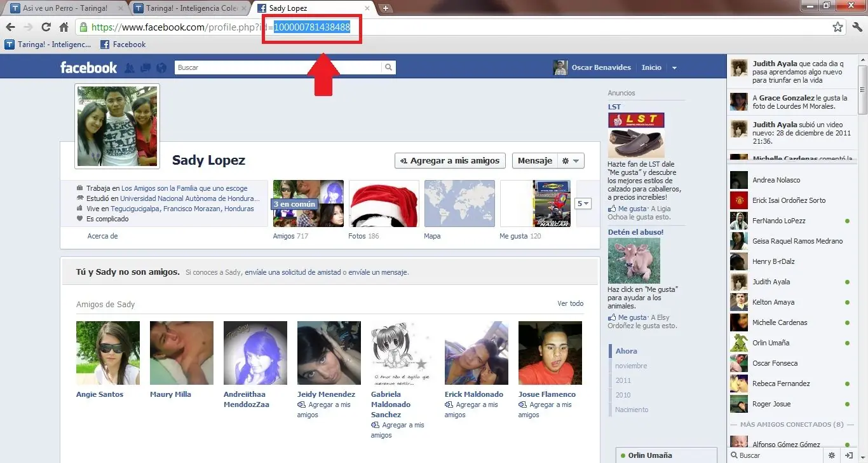Add Jeidy Menendez as a friend
The height and width of the screenshot is (463, 868).
pos(324,410)
